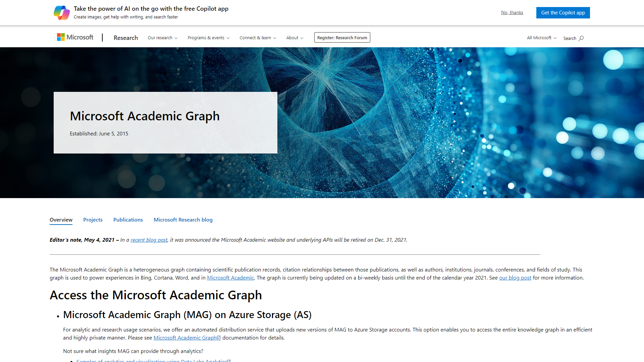Click the Copilot app icon
This screenshot has width=644, height=362.
[x=62, y=12]
